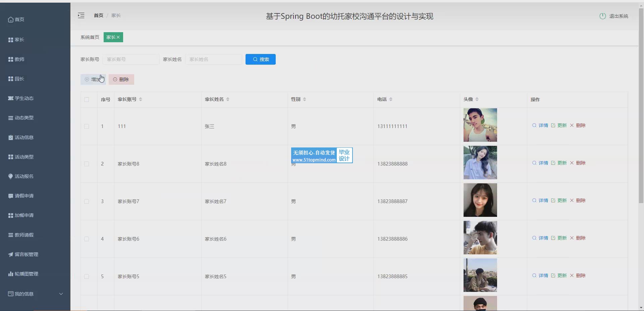Click the edit icon for 更新 in row 家长账号8
This screenshot has width=644, height=311.
553,163
